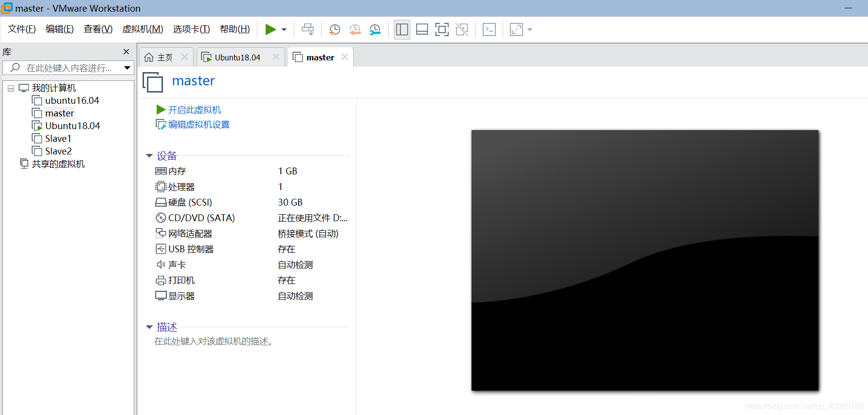Click 编辑虚拟机设置 link

point(199,125)
